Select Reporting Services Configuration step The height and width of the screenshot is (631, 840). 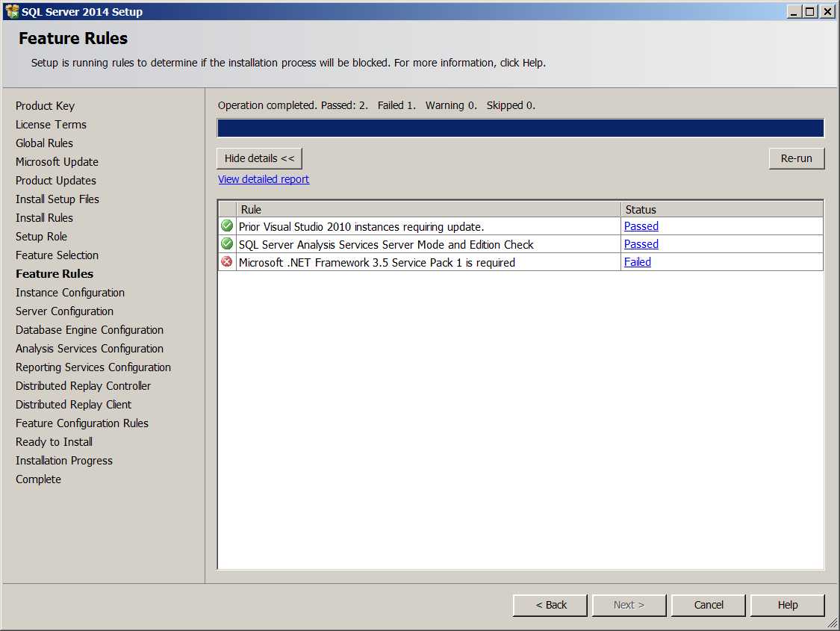[93, 367]
